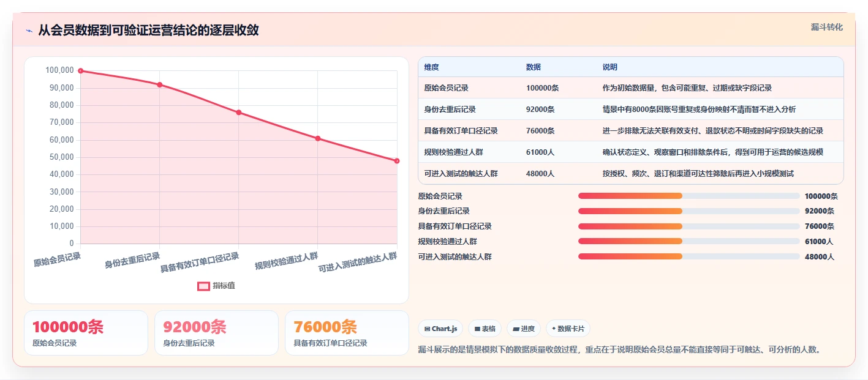Image resolution: width=868 pixels, height=380 pixels.
Task: Open the 92000条 身份去重后记录 data card
Action: [216, 333]
